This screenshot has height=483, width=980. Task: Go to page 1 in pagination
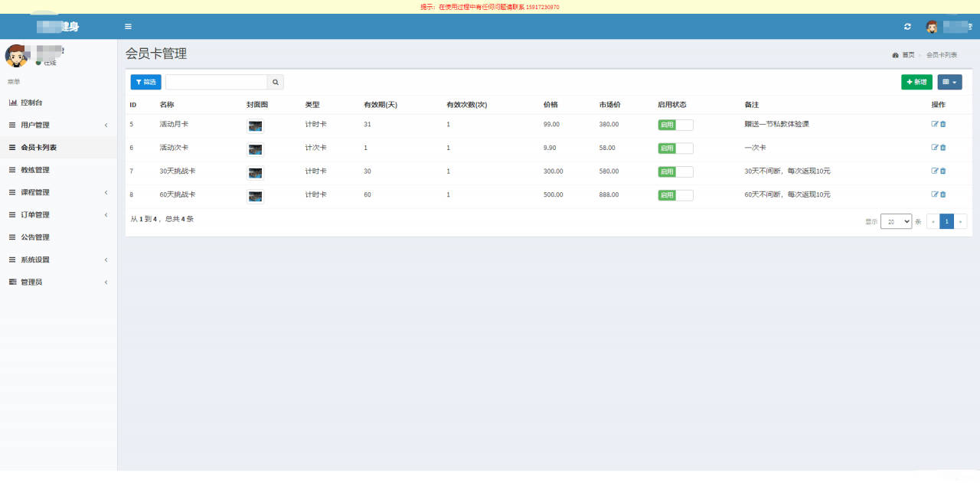947,221
